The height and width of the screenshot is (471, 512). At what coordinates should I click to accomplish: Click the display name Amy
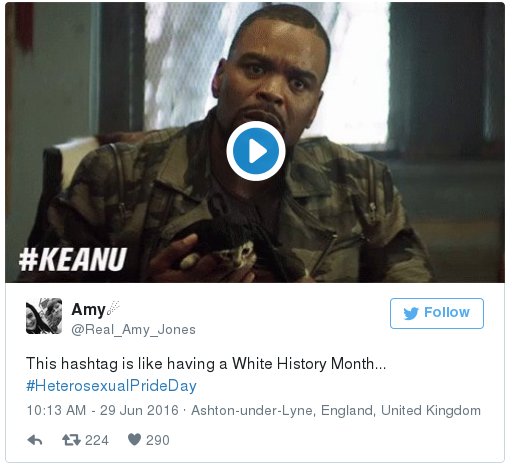pos(88,310)
